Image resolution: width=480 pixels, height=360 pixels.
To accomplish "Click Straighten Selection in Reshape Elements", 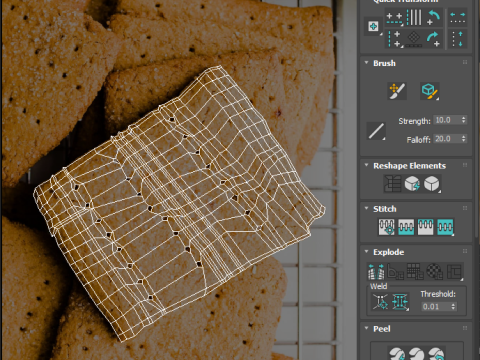I will (393, 184).
